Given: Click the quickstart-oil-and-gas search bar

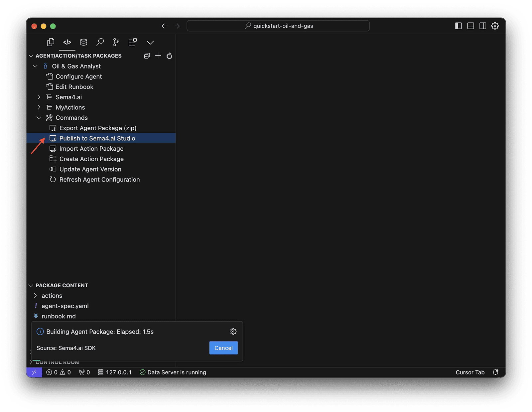Looking at the screenshot, I should click(278, 26).
